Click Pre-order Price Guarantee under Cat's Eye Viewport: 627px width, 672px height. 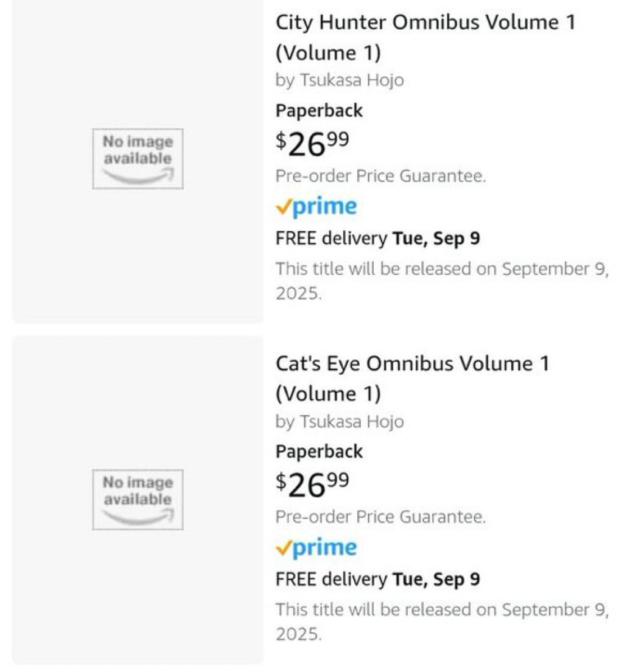[x=380, y=516]
